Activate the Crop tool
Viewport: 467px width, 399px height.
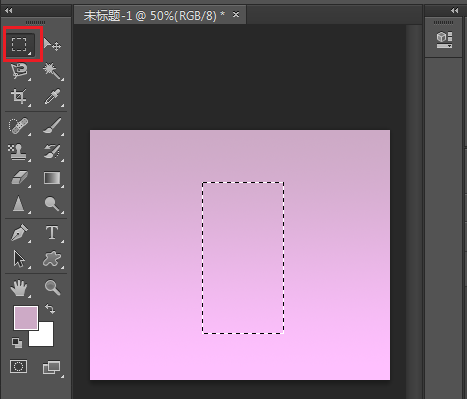click(x=19, y=97)
